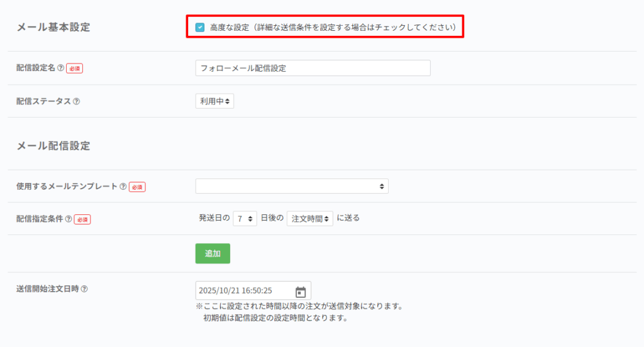The width and height of the screenshot is (644, 347).
Task: Open the 利用中 status dropdown
Action: pos(214,101)
